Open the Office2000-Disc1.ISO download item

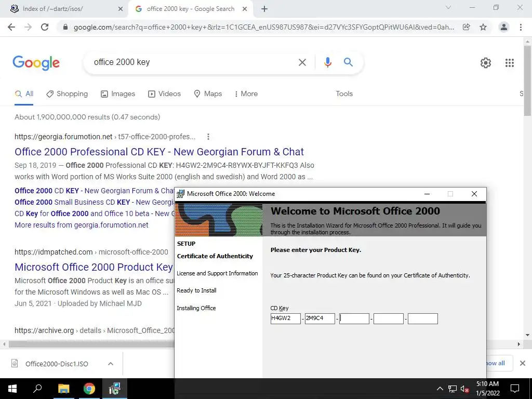point(49,364)
